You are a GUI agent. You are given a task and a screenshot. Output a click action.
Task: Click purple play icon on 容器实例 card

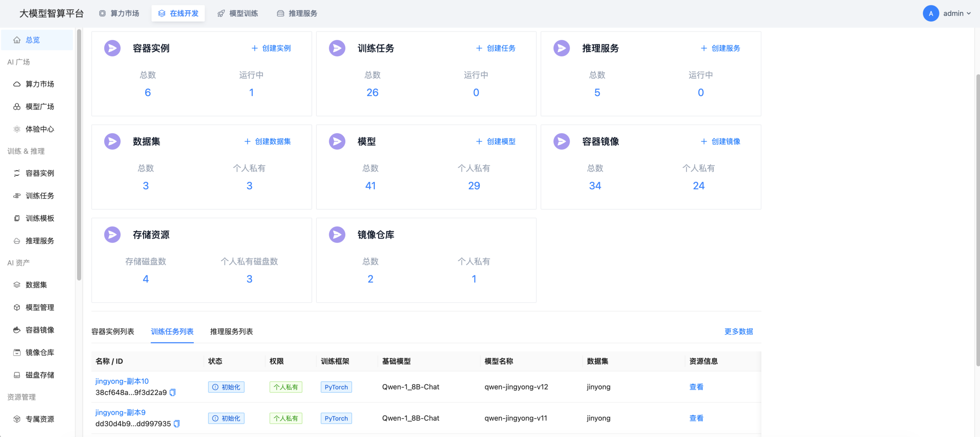pos(112,48)
